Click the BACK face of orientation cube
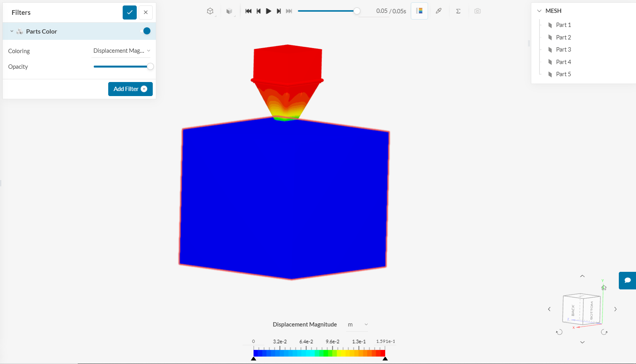636x364 pixels. [573, 310]
